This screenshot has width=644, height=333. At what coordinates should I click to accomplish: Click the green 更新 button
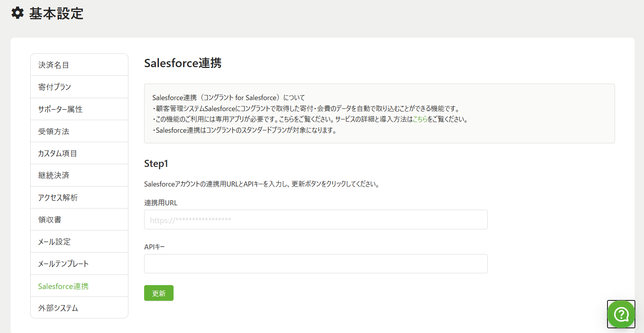(x=159, y=293)
